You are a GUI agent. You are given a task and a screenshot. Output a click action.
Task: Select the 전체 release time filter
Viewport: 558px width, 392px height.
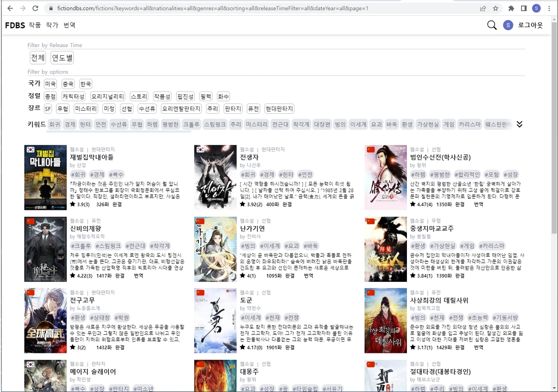(x=38, y=58)
